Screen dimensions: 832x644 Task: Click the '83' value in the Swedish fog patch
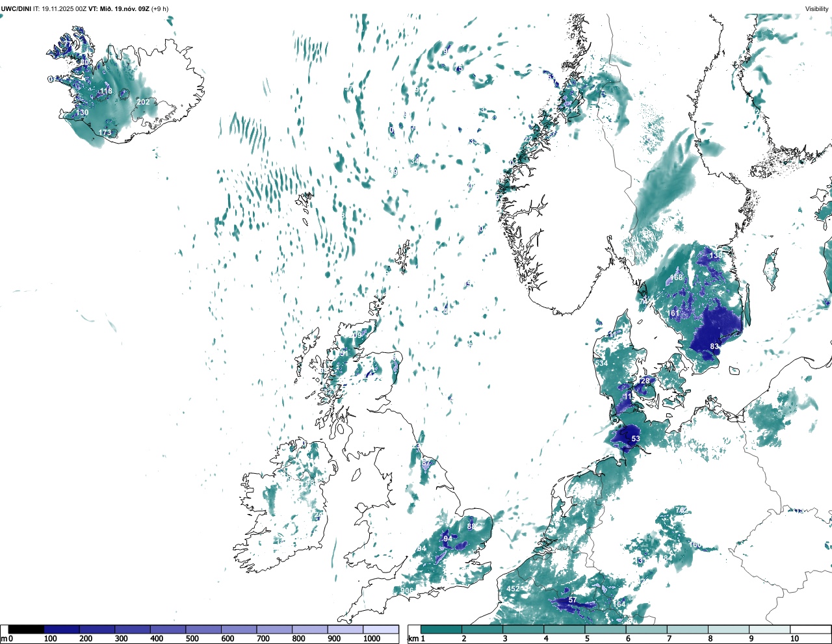click(714, 346)
